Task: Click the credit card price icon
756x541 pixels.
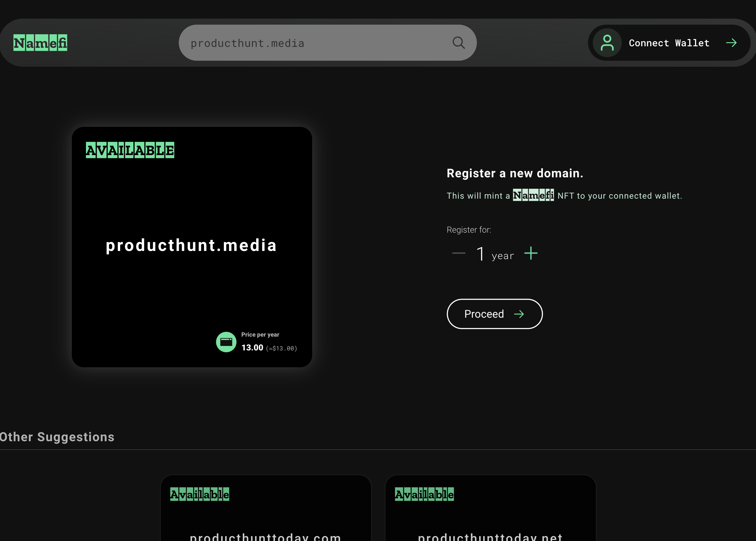Action: tap(226, 342)
